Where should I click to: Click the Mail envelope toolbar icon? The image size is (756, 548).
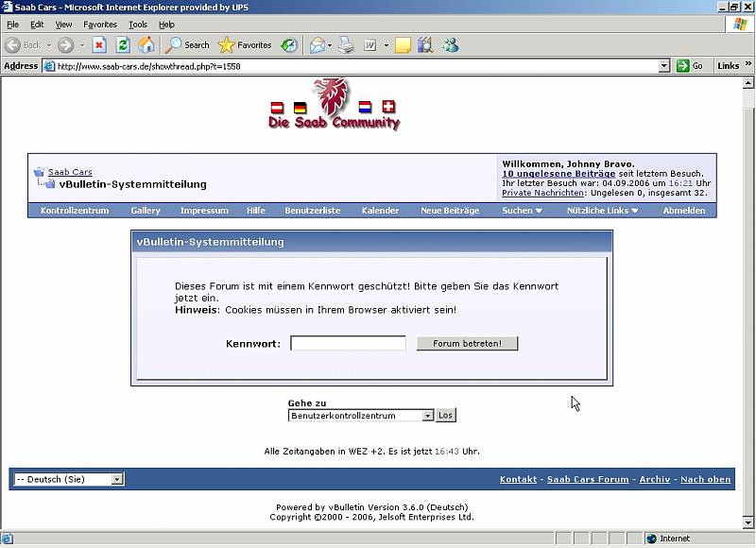coord(318,45)
